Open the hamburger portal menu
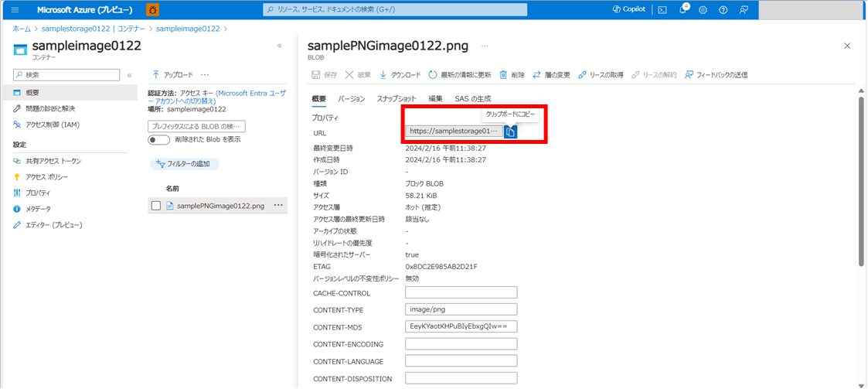Viewport: 868px width, 389px height. click(x=15, y=10)
